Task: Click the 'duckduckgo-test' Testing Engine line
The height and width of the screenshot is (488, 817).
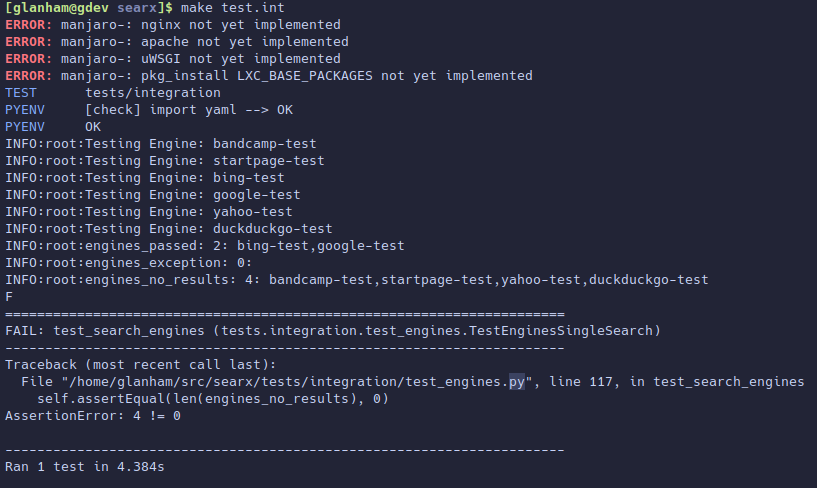Action: coord(169,229)
